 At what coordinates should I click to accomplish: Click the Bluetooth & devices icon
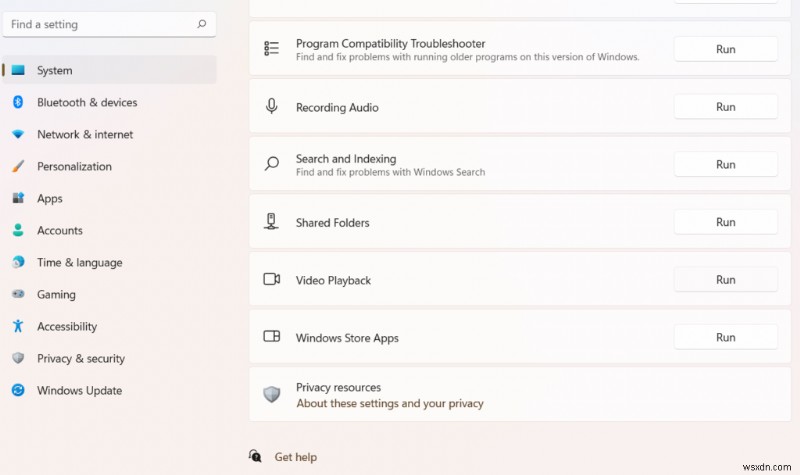18,102
